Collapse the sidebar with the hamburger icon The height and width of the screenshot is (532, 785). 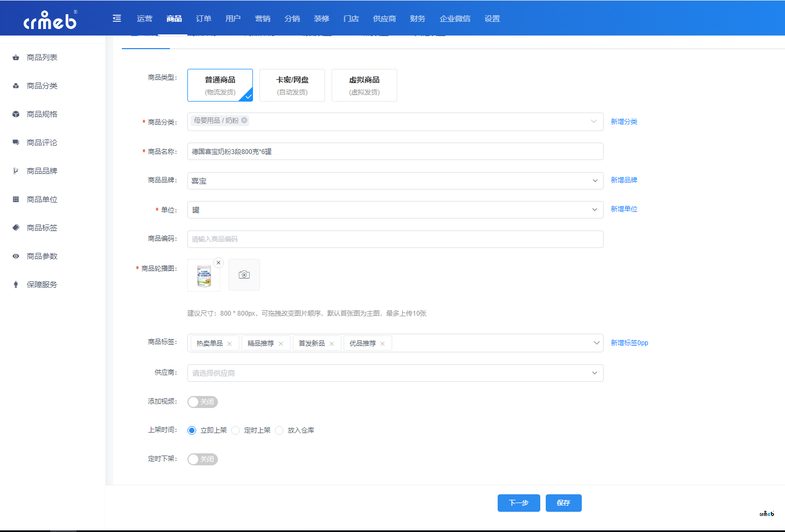point(117,19)
